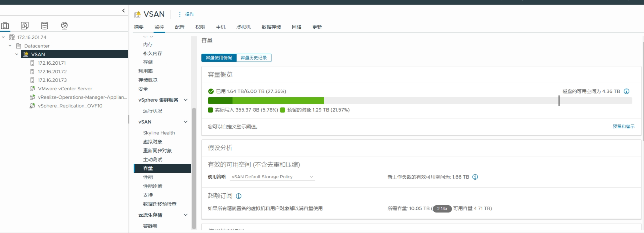Click VM icon for vRealize-Operations-Manager appliance

tap(32, 97)
